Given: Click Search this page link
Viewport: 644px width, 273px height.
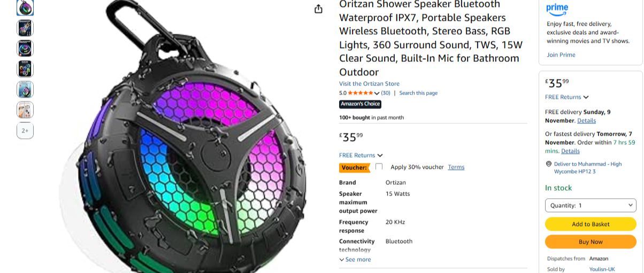Looking at the screenshot, I should [x=418, y=93].
